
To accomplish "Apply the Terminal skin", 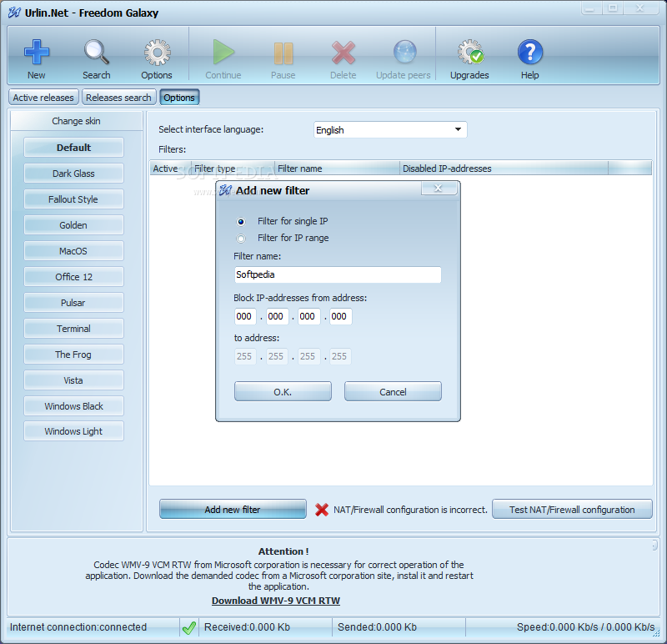I will 73,329.
